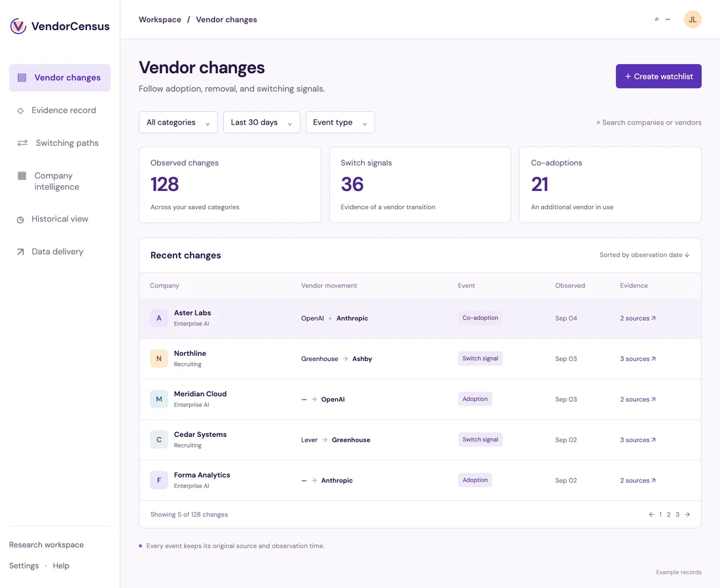Screen dimensions: 720x588
Task: Open the more options ellipsis menu
Action: 668,19
